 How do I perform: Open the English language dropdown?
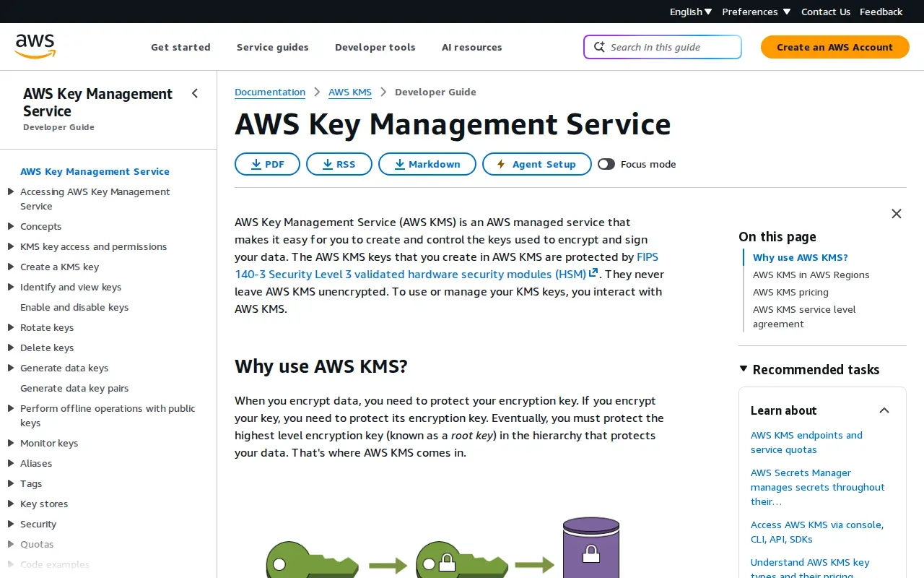pyautogui.click(x=691, y=12)
